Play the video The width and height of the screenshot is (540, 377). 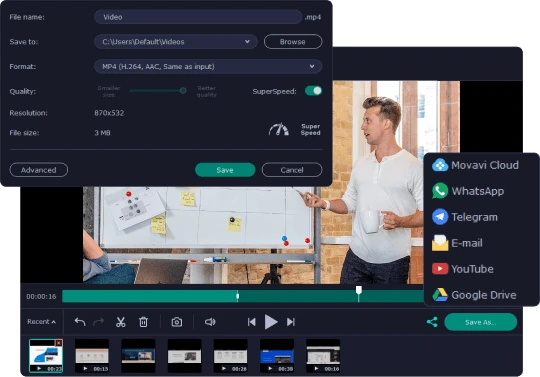pos(271,322)
